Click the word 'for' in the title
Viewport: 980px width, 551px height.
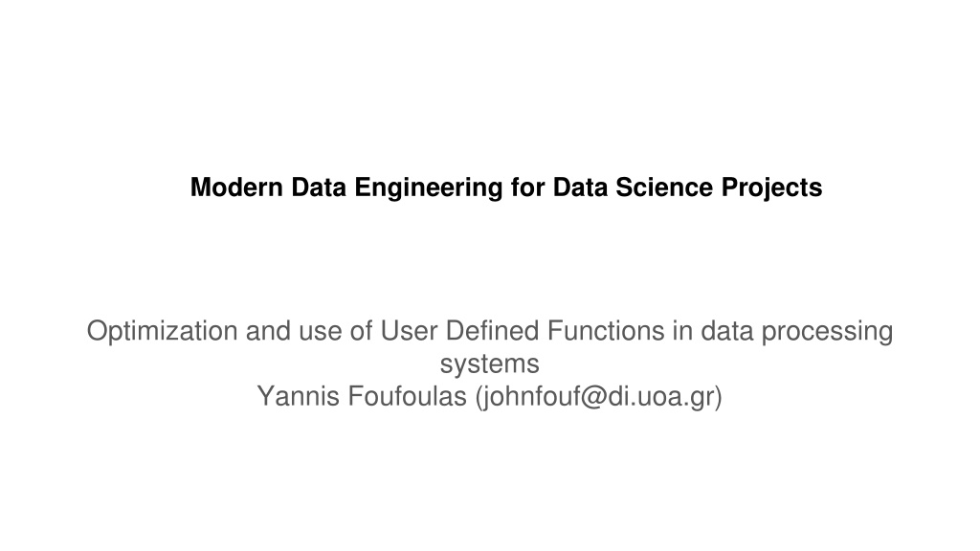[x=527, y=187]
